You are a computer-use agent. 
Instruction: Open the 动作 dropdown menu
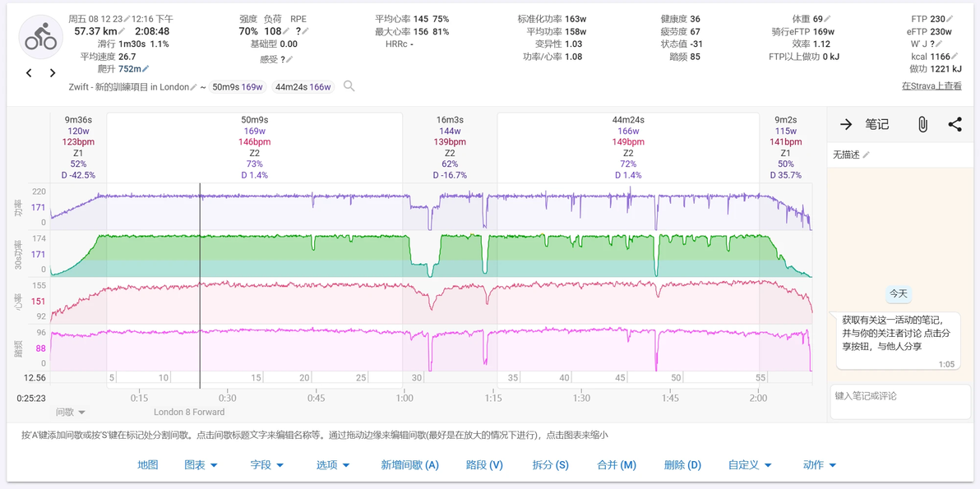coord(820,464)
